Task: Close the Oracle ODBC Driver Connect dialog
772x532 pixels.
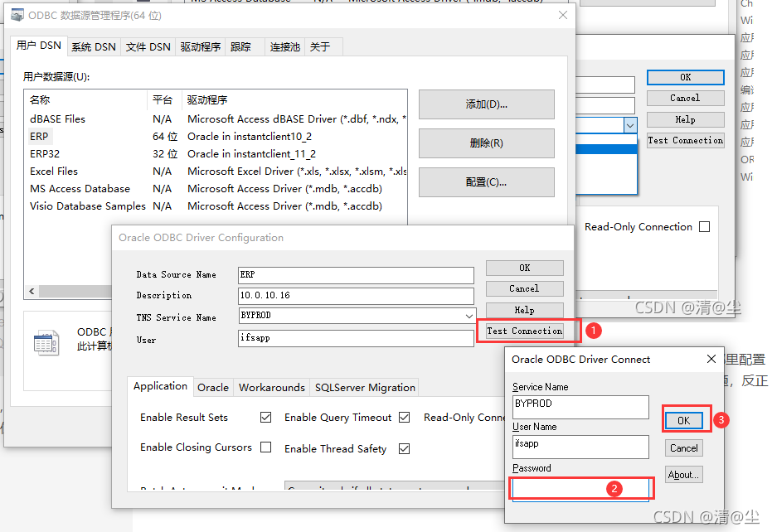Action: pos(711,360)
